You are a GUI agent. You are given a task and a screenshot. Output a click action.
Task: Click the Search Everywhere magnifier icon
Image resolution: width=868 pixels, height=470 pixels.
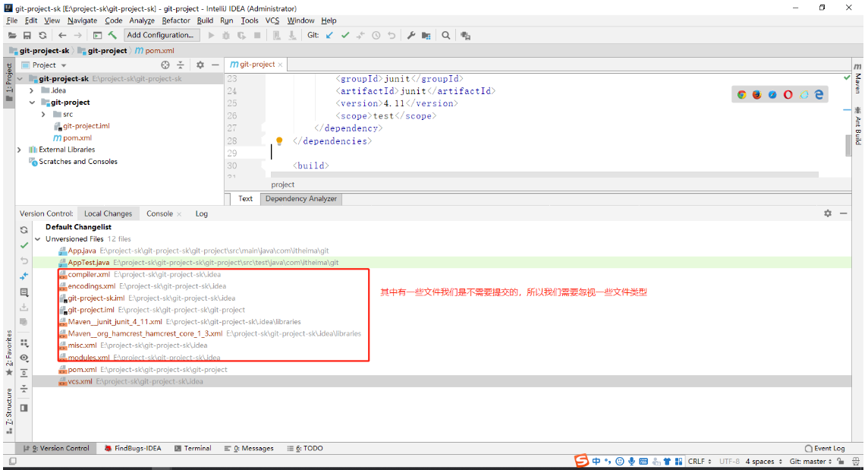click(x=445, y=35)
